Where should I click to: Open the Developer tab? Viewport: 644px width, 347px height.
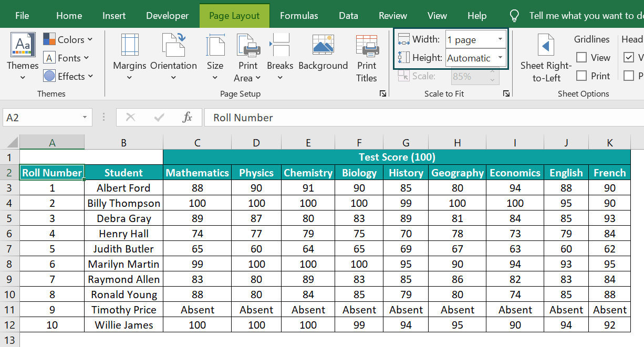click(x=167, y=15)
